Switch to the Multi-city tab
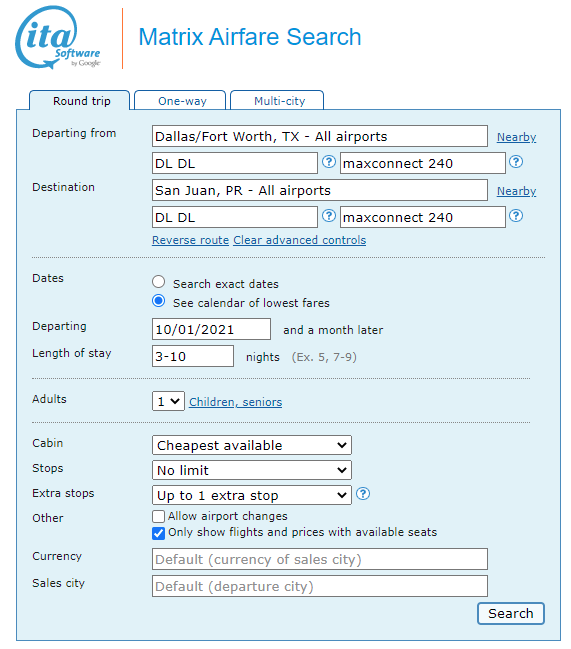 (x=277, y=101)
